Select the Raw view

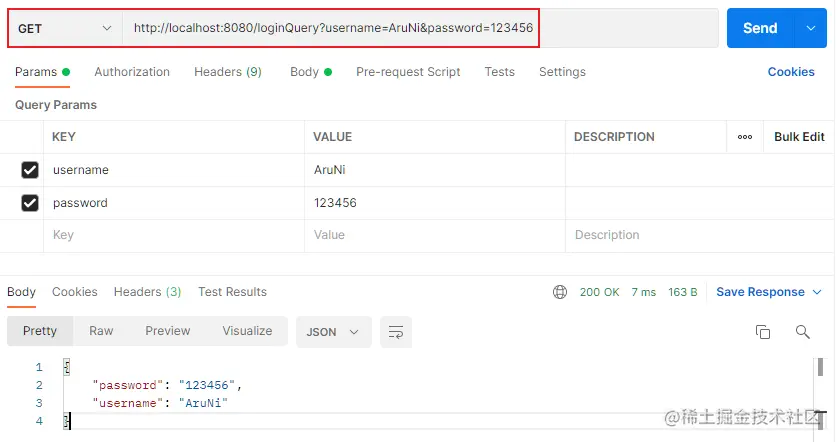click(x=101, y=331)
